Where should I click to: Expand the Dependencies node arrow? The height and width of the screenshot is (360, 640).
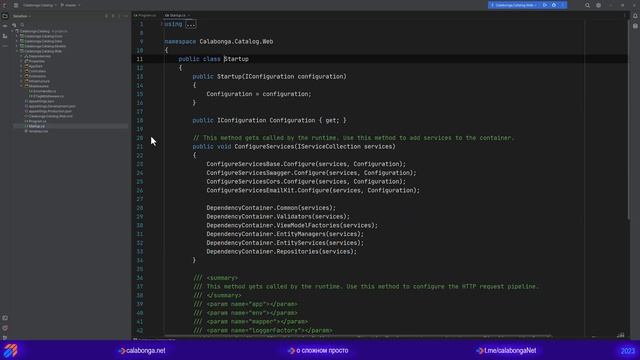[x=22, y=56]
